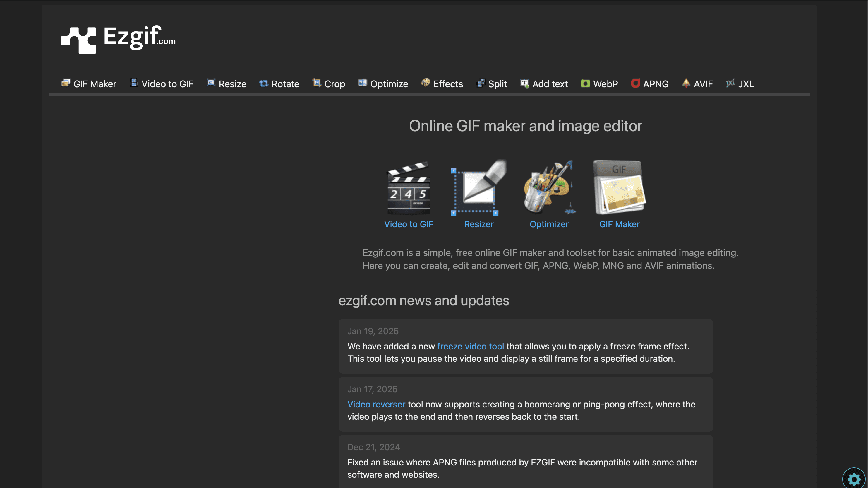Click the text 'This tool lets you pause the video'
Screen dimensions: 868x488
point(511,359)
